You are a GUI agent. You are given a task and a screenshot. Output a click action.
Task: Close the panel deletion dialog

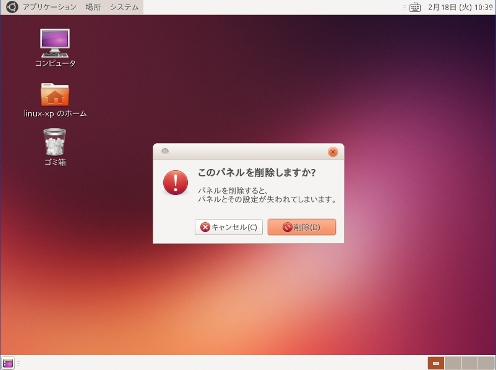(333, 152)
